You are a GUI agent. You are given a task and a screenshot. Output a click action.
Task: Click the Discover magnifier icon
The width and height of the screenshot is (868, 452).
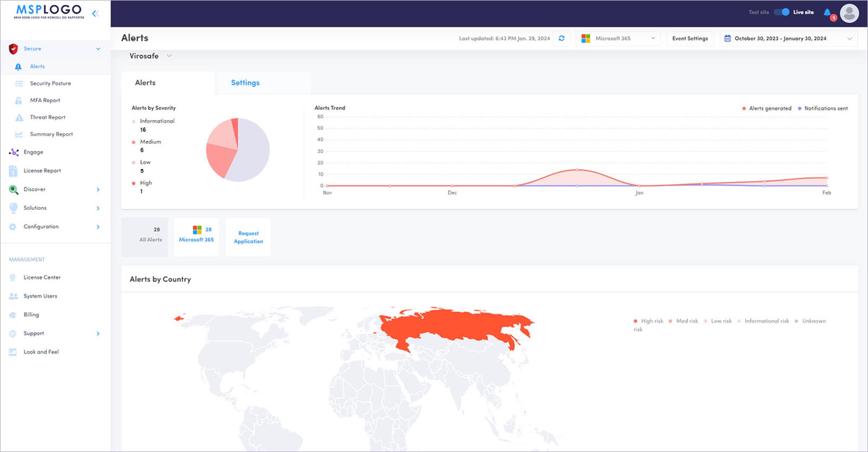coord(13,190)
